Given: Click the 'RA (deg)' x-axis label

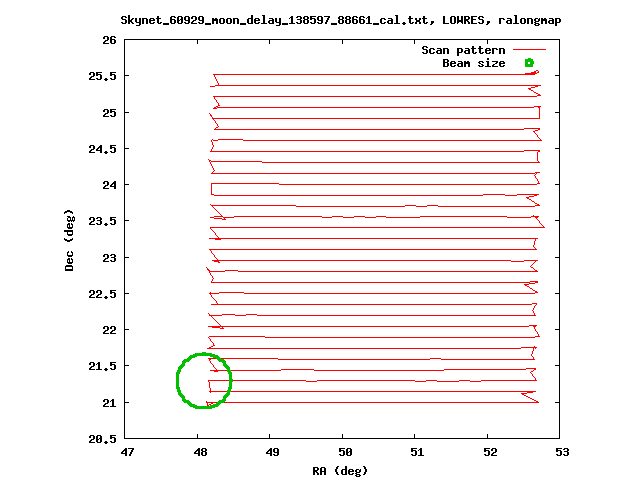Looking at the screenshot, I should 340,471.
